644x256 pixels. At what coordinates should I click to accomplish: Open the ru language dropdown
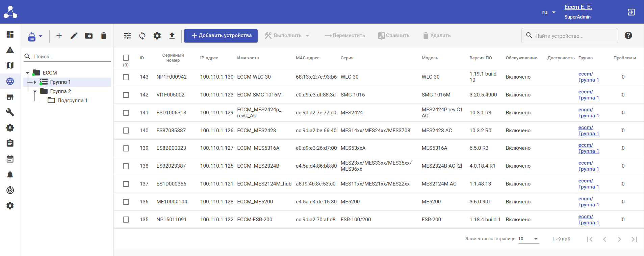click(x=548, y=12)
